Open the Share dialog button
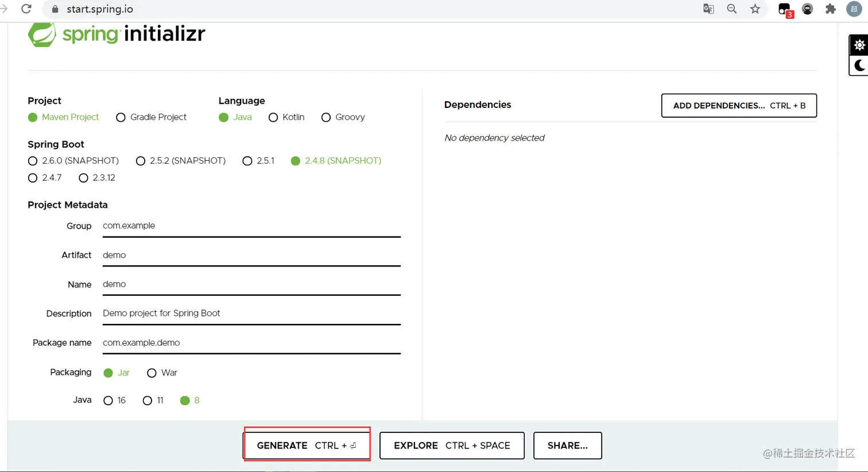Image resolution: width=868 pixels, height=472 pixels. click(568, 446)
